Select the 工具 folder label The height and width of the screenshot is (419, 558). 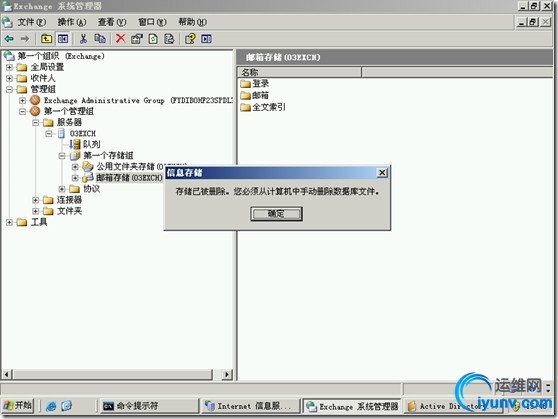point(39,222)
